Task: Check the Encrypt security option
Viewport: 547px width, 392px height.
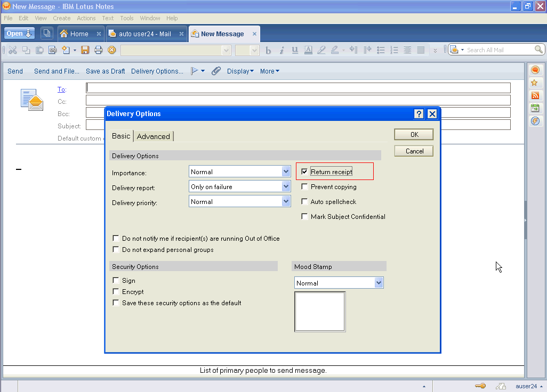Action: (x=116, y=292)
